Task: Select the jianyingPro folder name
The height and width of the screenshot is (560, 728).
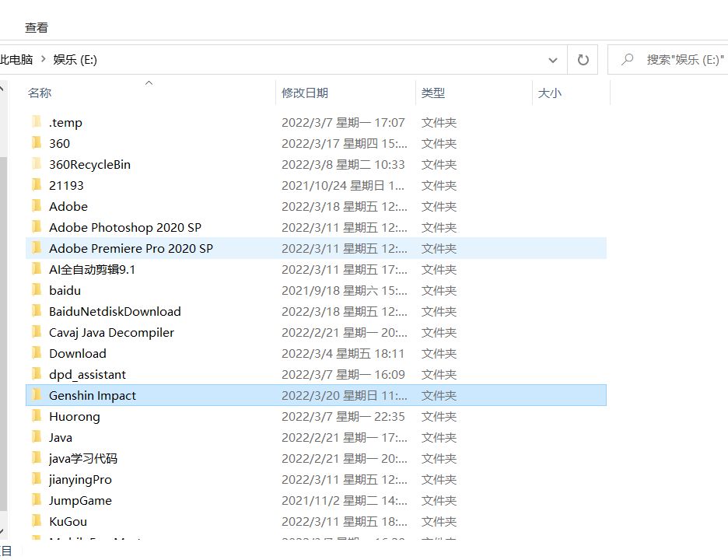Action: [80, 479]
